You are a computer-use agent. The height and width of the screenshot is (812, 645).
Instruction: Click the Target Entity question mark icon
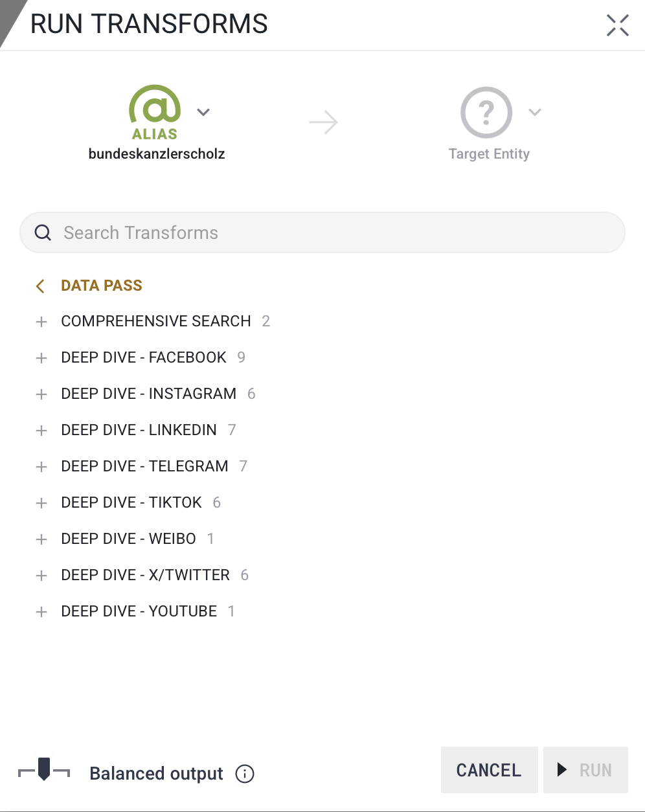(x=486, y=113)
